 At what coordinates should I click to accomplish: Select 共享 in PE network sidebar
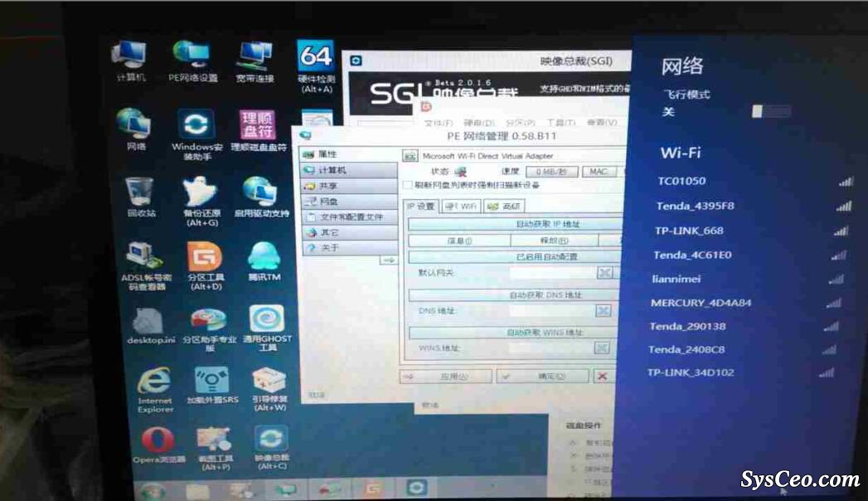click(348, 186)
